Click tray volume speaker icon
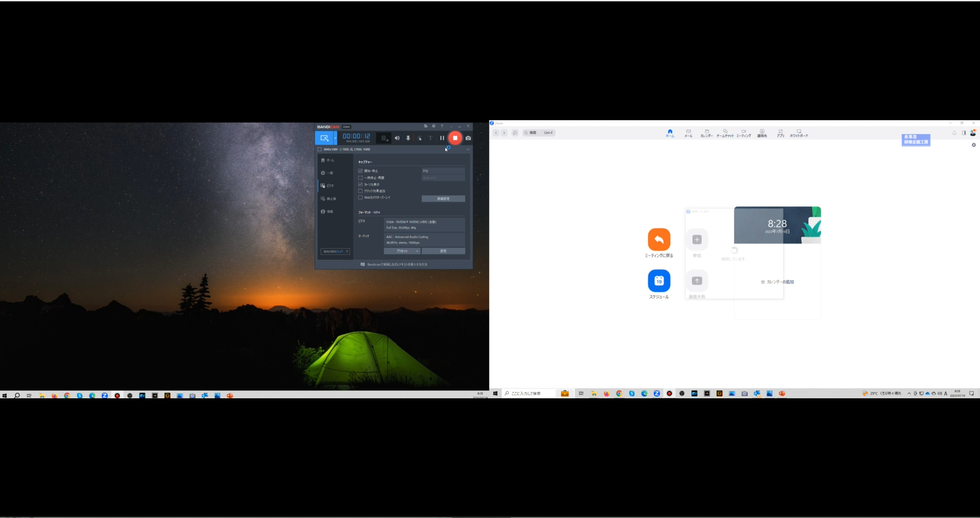The width and height of the screenshot is (980, 518). pos(940,393)
